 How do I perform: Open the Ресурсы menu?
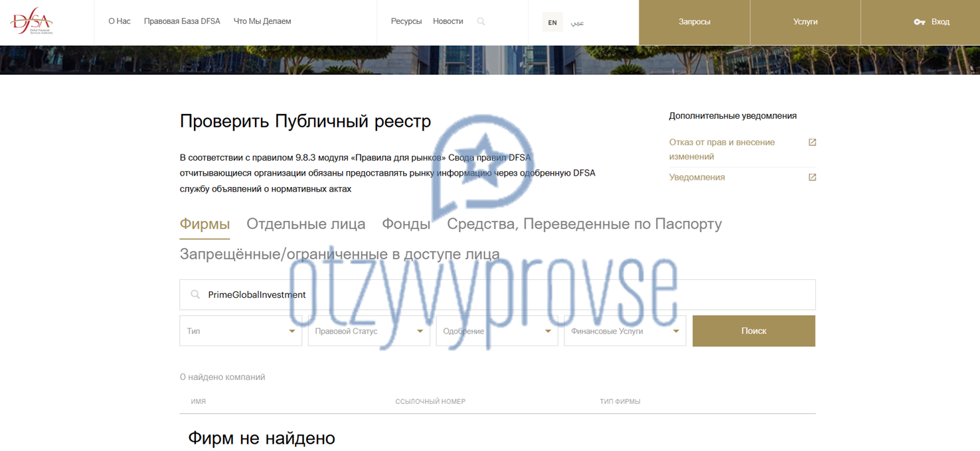(x=406, y=21)
